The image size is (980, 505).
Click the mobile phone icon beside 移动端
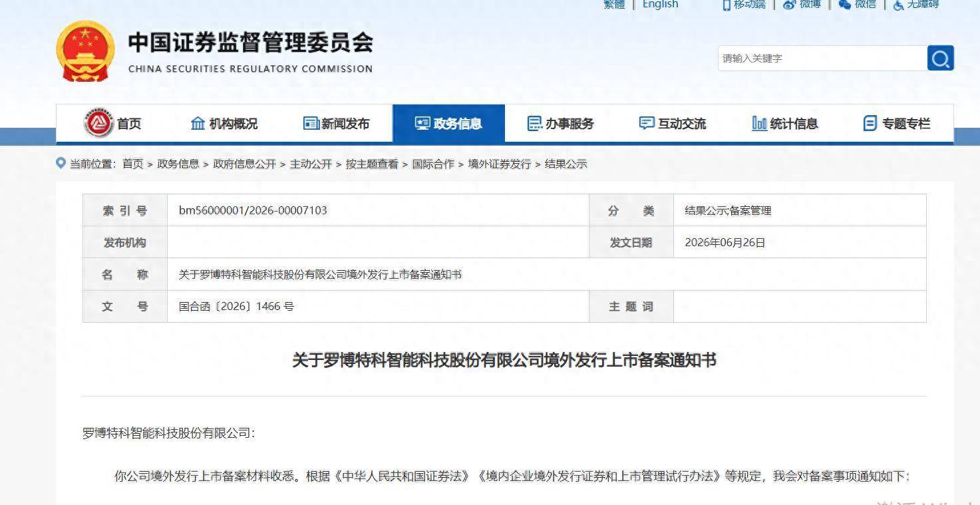pyautogui.click(x=727, y=5)
